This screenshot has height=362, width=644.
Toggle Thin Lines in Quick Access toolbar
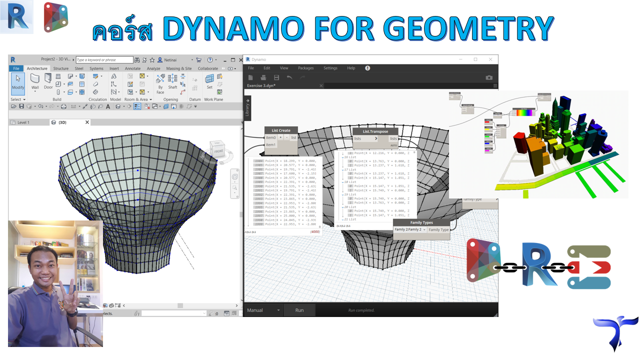pyautogui.click(x=137, y=106)
